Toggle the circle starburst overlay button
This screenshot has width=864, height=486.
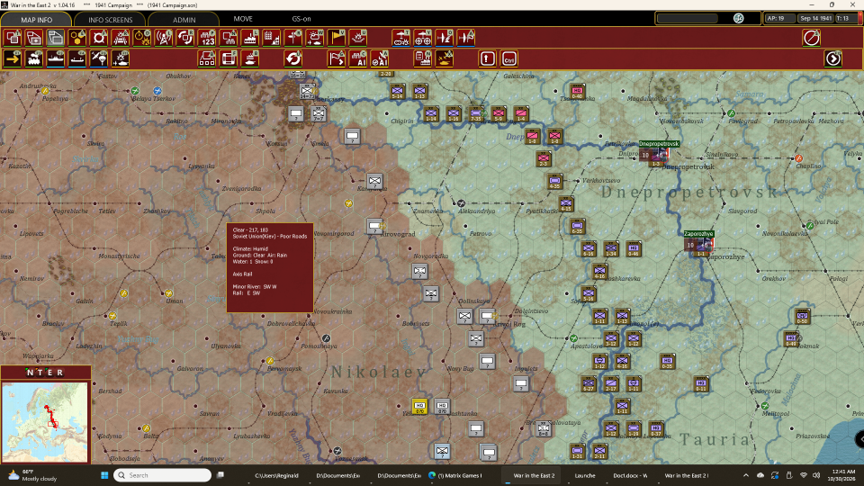[99, 37]
